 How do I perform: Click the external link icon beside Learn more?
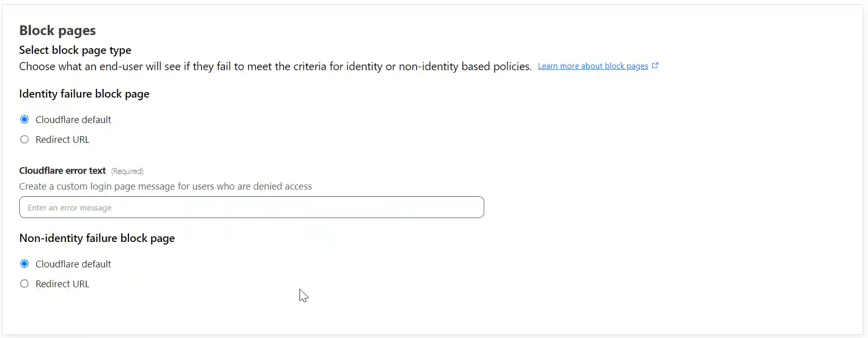[x=655, y=65]
